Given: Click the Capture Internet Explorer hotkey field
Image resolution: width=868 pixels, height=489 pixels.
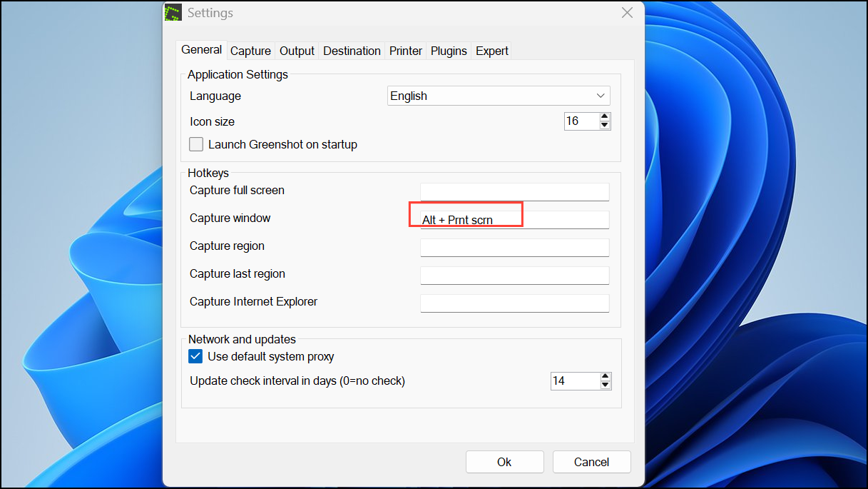Looking at the screenshot, I should pyautogui.click(x=515, y=303).
